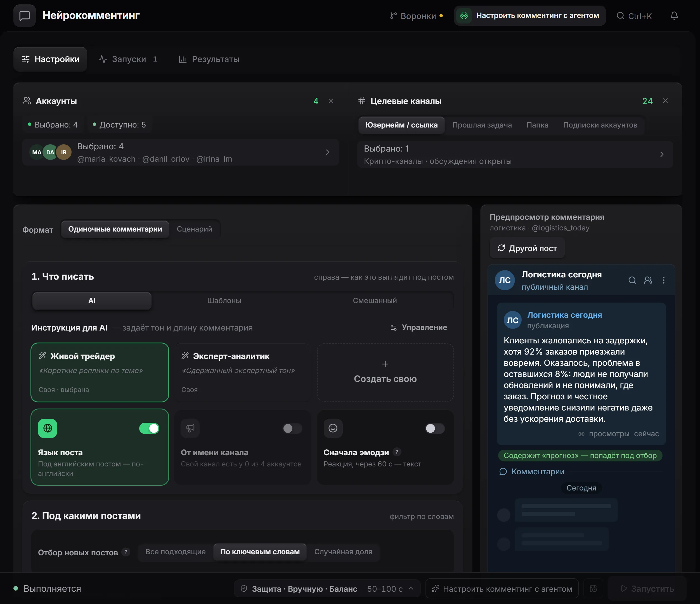Select the Эксперт-аналитик instruction card
The height and width of the screenshot is (604, 700).
click(x=243, y=372)
